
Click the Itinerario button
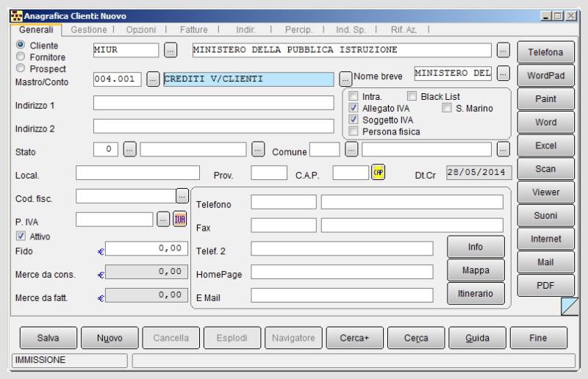click(476, 293)
